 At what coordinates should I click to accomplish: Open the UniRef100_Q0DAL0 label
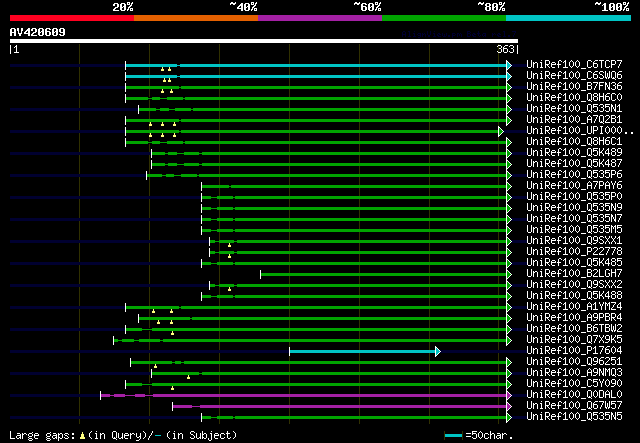pos(574,395)
